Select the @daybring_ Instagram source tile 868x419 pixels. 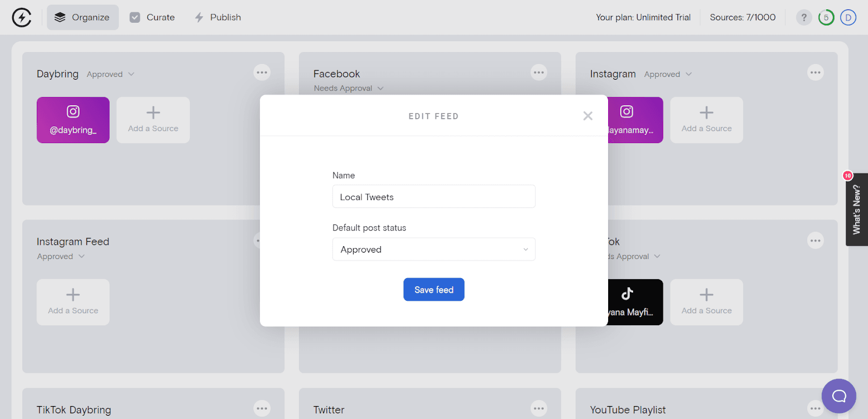coord(73,120)
